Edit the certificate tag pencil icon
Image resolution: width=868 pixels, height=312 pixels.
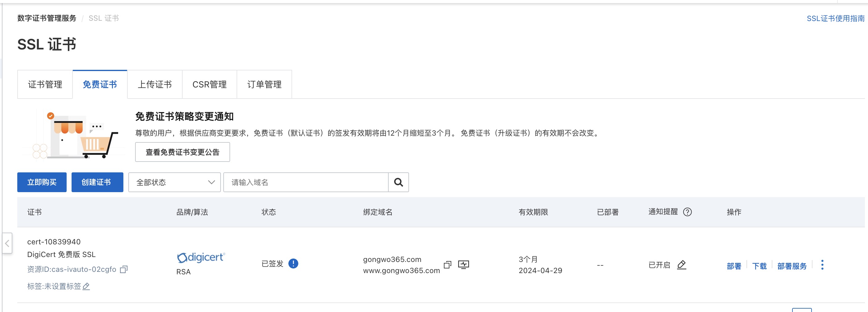(86, 286)
